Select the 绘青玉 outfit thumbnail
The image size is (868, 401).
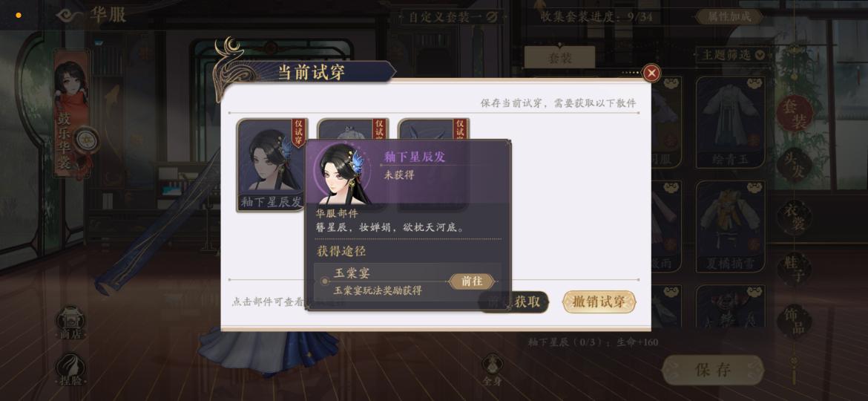[729, 122]
